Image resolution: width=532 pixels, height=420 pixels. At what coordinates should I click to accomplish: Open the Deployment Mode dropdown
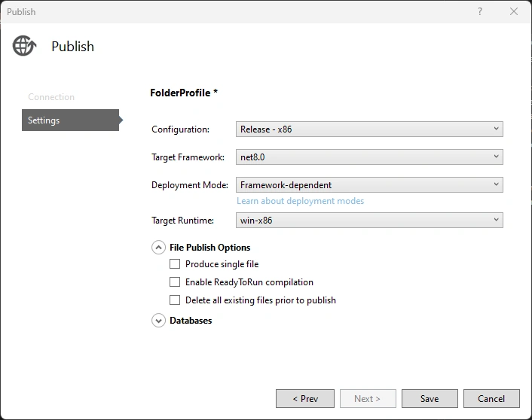click(x=369, y=184)
